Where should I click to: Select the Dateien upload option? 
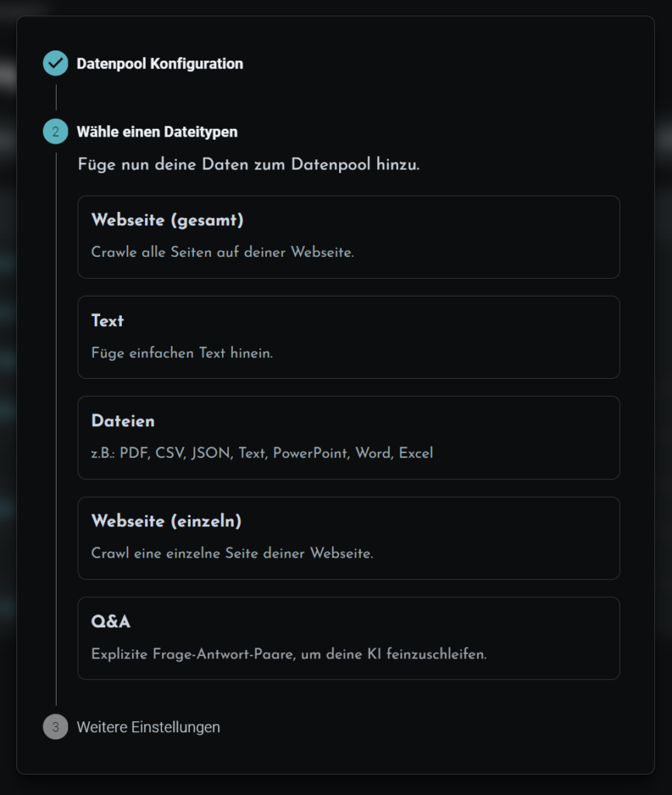[348, 438]
